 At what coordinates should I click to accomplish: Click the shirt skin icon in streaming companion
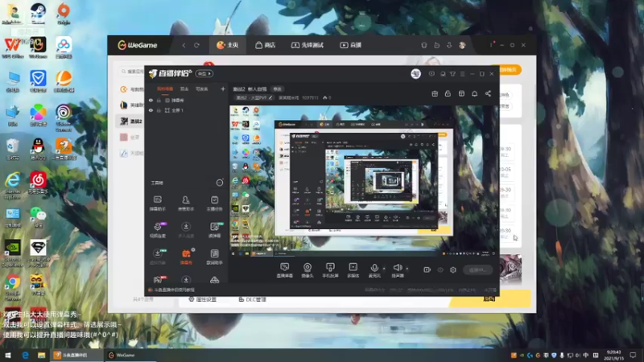pyautogui.click(x=452, y=74)
